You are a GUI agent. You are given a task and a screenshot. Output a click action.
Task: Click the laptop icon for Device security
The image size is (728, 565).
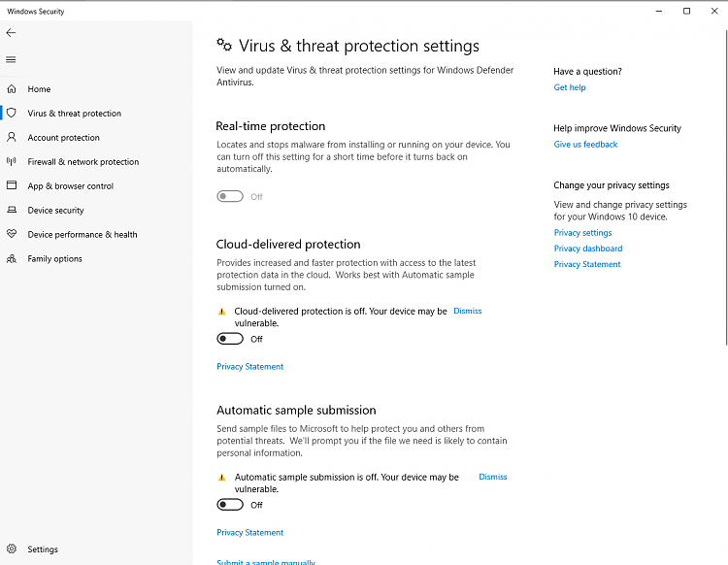pyautogui.click(x=12, y=210)
